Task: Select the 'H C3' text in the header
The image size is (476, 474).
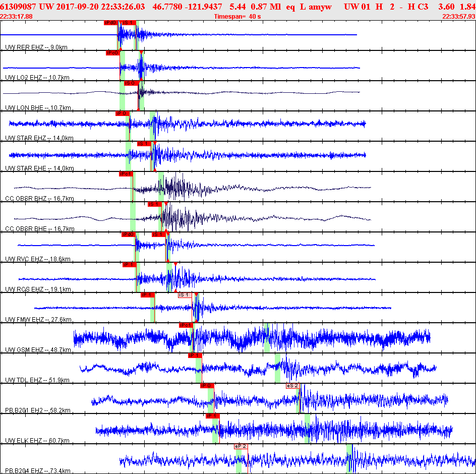Action: coord(418,7)
